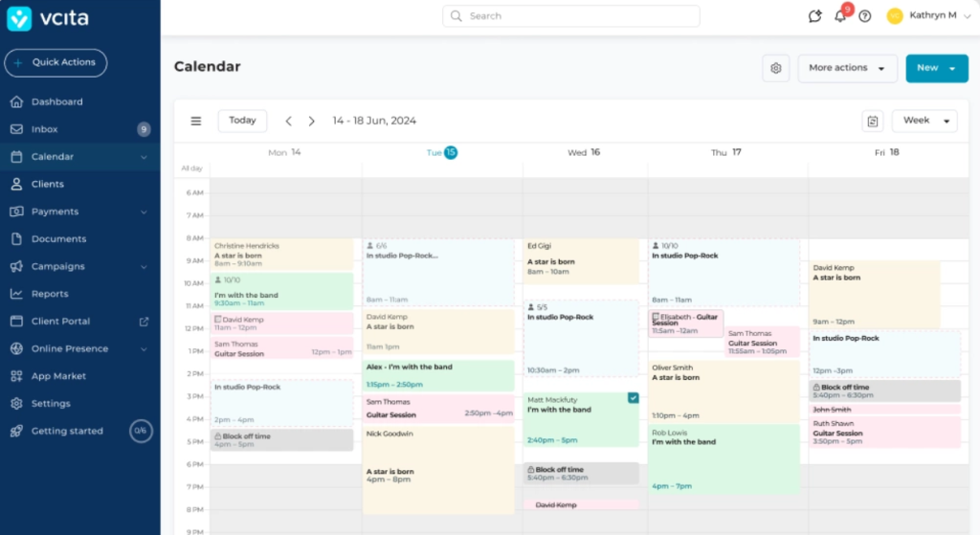Open Inbox in the sidebar
This screenshot has width=980, height=535.
point(45,129)
